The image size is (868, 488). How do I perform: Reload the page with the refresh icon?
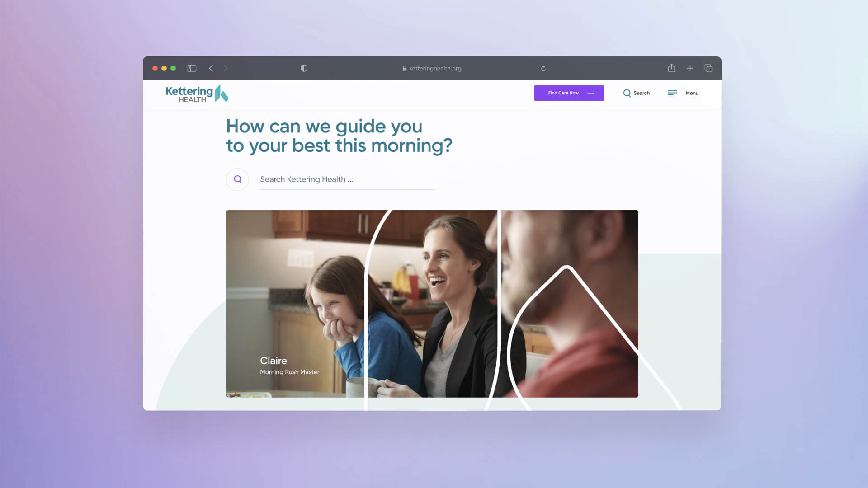coord(543,69)
